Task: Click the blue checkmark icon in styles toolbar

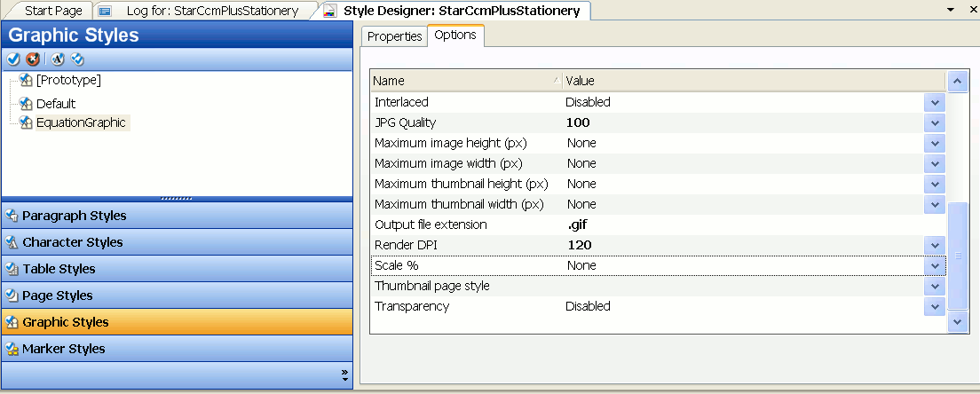Action: [13, 59]
